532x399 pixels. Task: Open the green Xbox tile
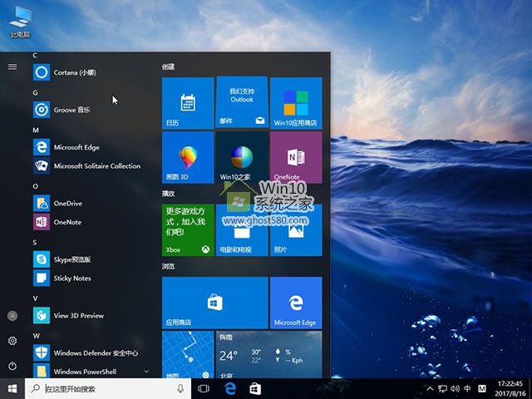click(188, 230)
